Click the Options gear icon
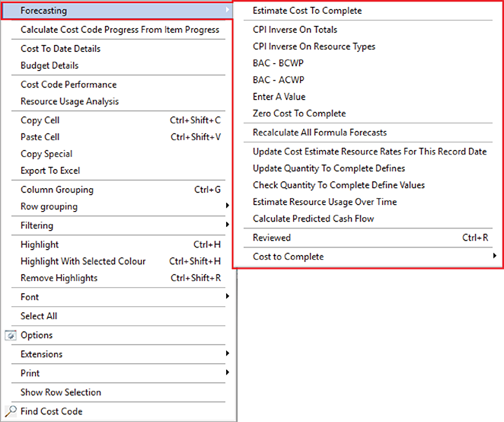Image resolution: width=504 pixels, height=422 pixels. 11,335
